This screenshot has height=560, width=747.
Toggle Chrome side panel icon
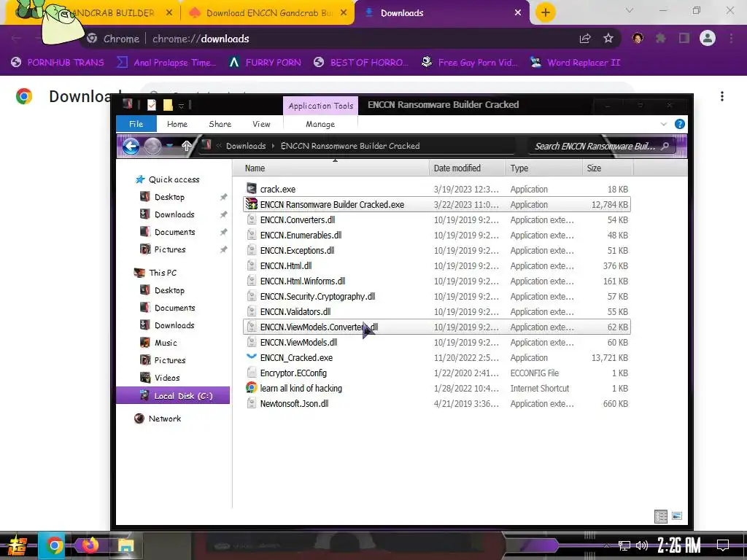684,38
